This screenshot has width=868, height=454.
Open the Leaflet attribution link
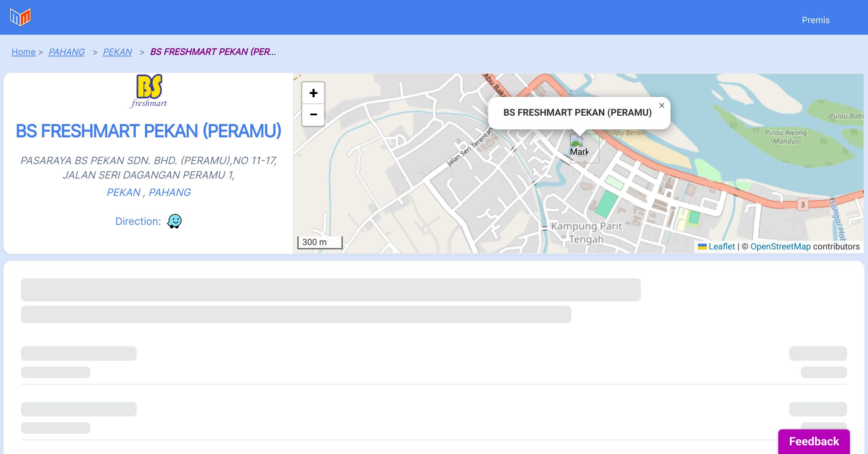pyautogui.click(x=722, y=247)
